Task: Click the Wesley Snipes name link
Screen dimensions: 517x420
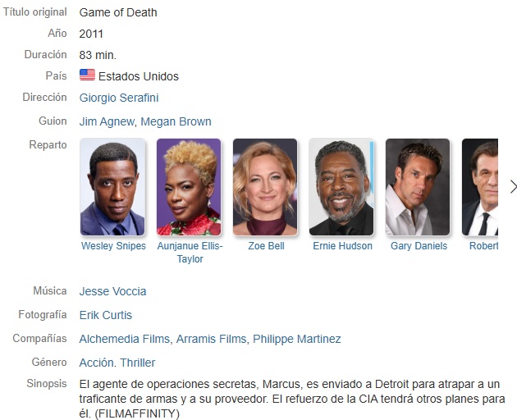Action: coord(113,246)
